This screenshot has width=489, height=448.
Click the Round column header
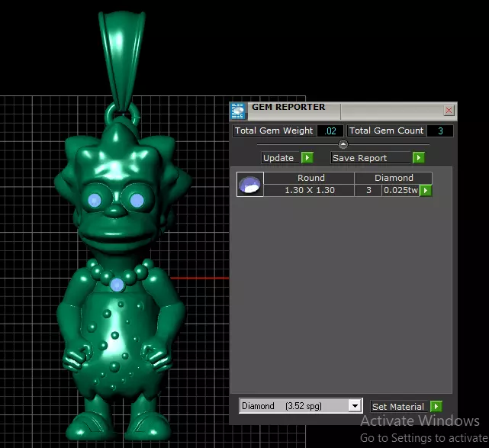click(310, 178)
